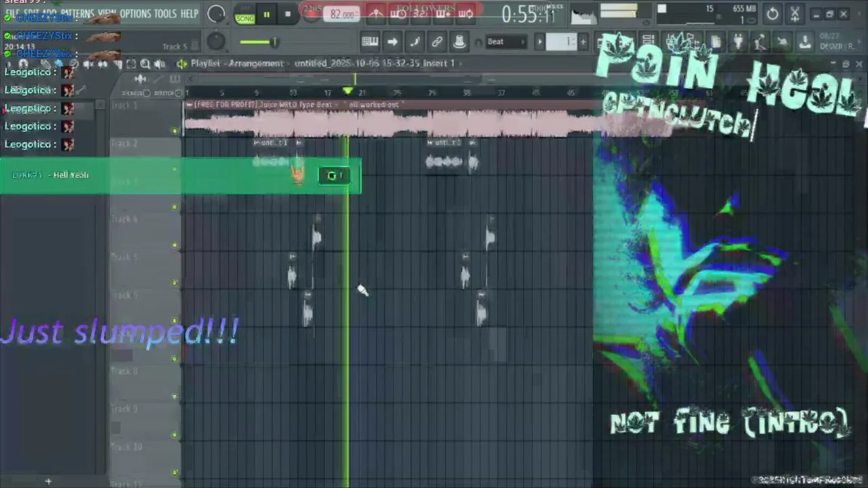The height and width of the screenshot is (488, 868).
Task: Click the right-arrow step editing icon
Action: [x=392, y=42]
